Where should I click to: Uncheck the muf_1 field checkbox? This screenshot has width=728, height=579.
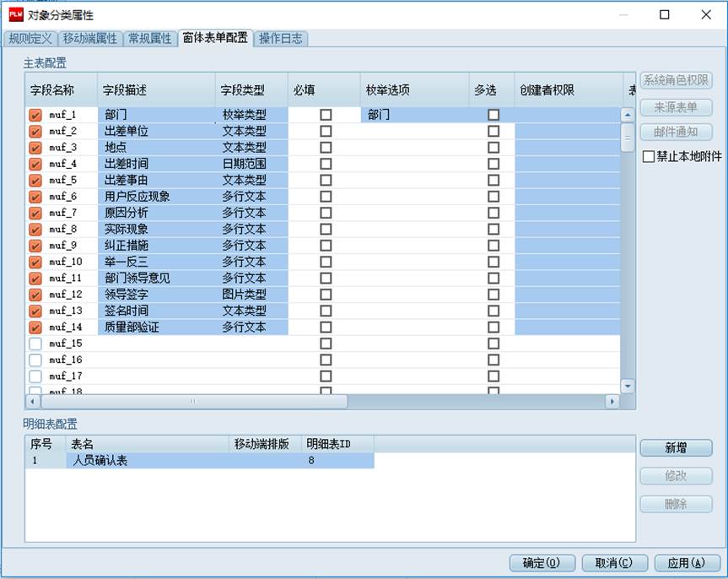(x=35, y=115)
